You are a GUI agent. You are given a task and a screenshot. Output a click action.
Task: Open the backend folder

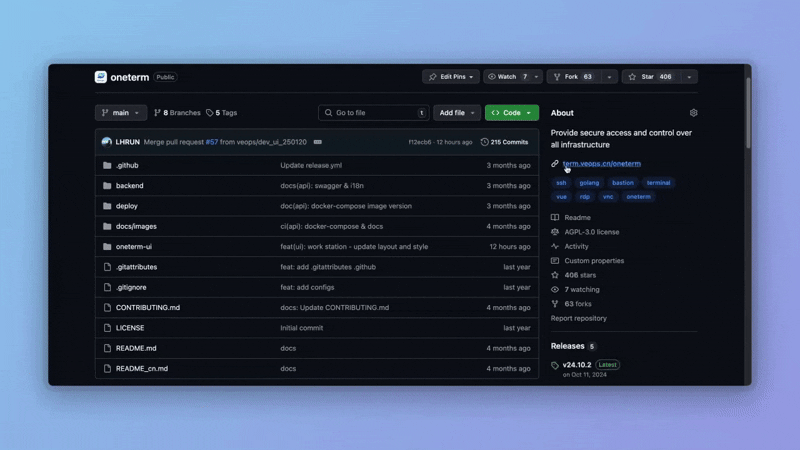coord(130,185)
